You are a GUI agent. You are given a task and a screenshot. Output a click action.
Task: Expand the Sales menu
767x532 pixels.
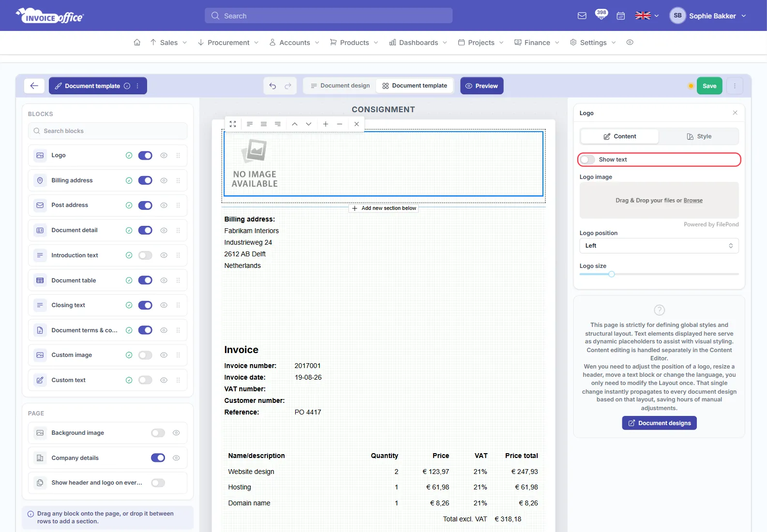click(x=168, y=43)
